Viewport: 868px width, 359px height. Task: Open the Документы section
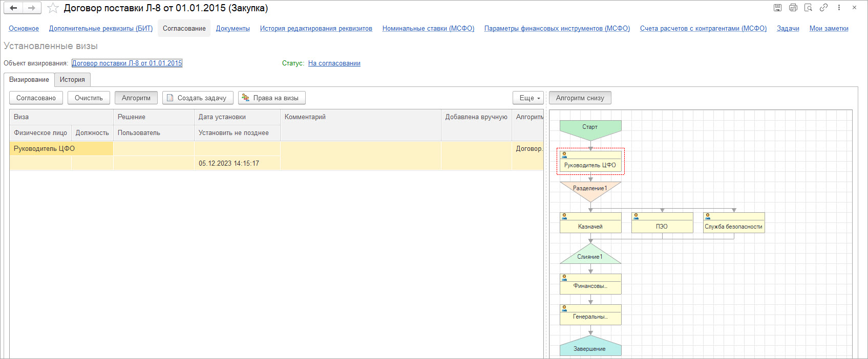pos(232,29)
